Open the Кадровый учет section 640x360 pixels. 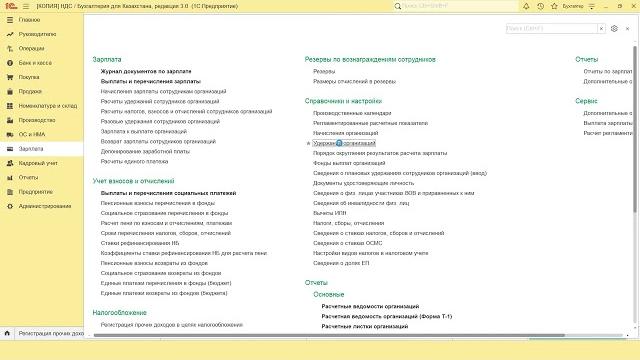38,163
